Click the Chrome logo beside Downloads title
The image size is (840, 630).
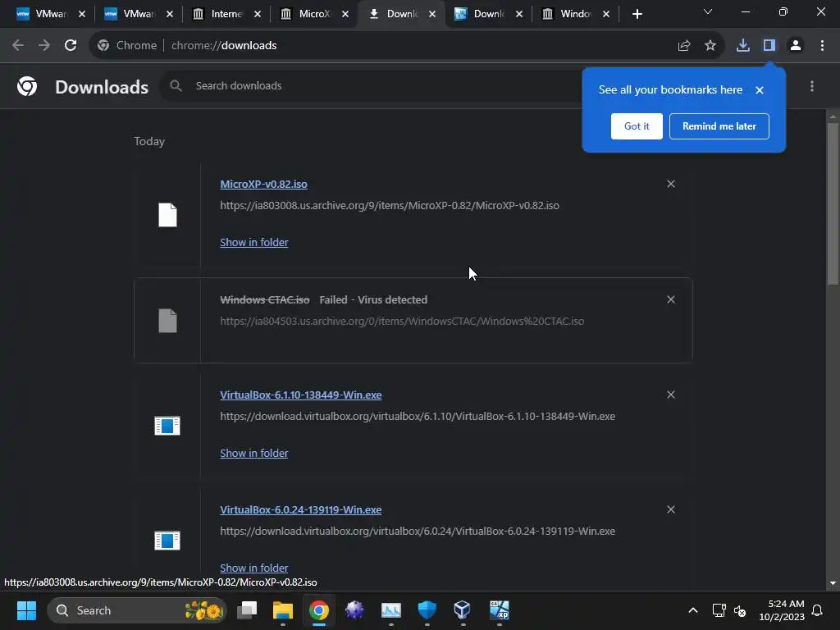click(x=27, y=86)
